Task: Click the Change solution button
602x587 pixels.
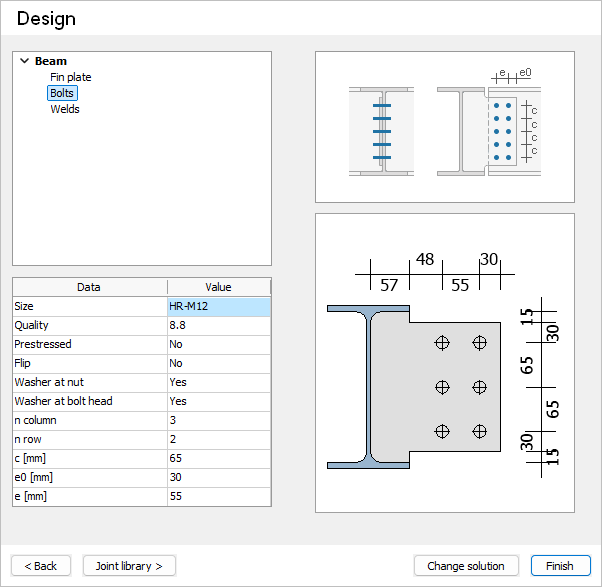Action: point(466,566)
